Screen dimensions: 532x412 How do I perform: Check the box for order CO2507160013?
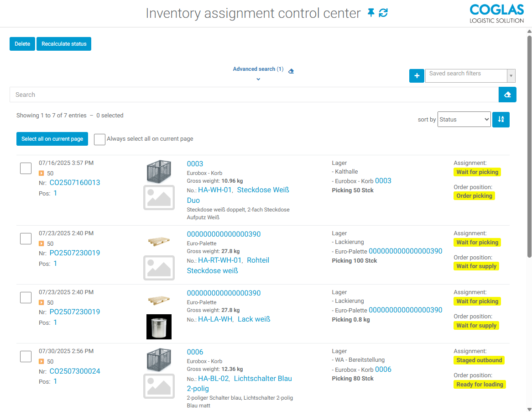pos(26,168)
